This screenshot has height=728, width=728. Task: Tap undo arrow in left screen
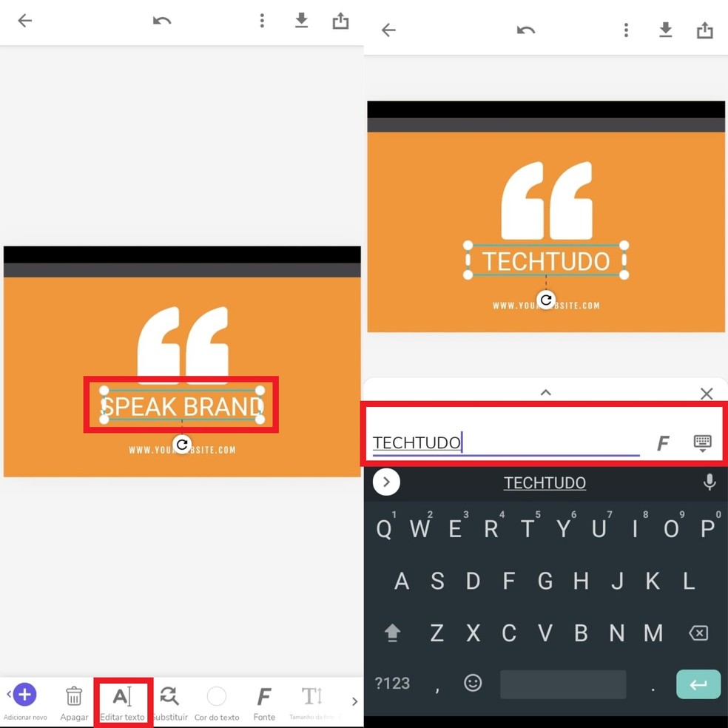pyautogui.click(x=162, y=21)
